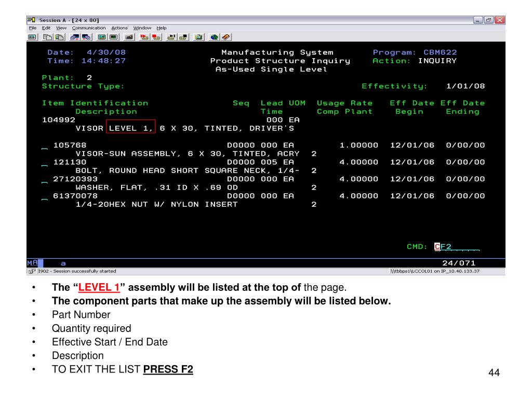Open the View menu
The height and width of the screenshot is (399, 532).
tap(61, 28)
